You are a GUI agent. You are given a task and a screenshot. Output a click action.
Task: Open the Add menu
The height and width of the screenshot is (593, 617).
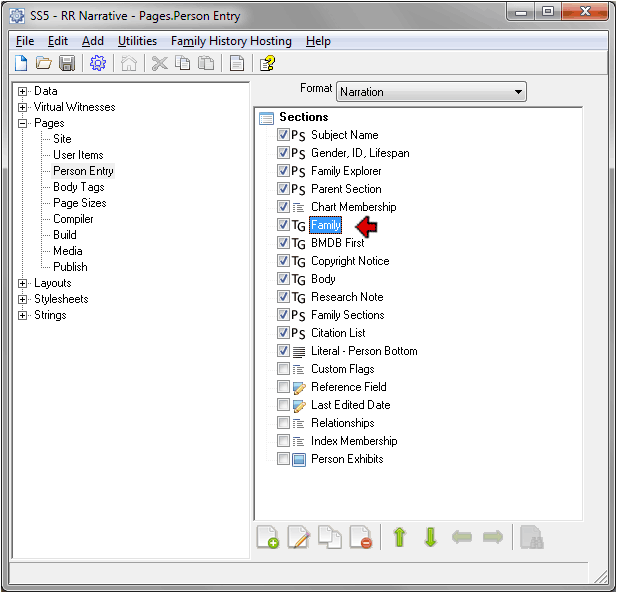(x=93, y=41)
